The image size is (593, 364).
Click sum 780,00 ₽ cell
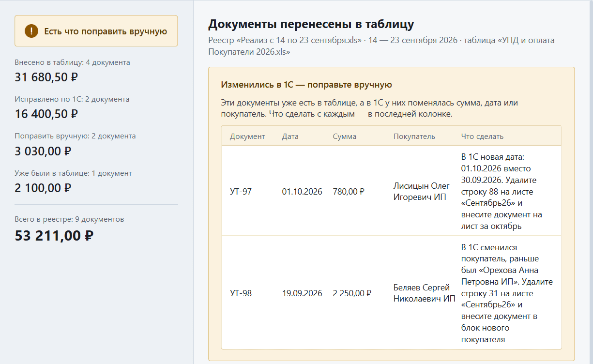(349, 192)
